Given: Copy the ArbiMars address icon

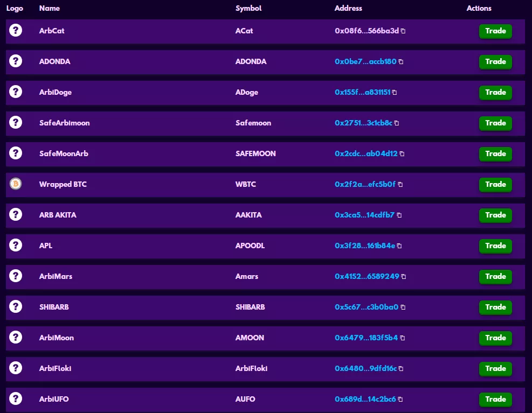Looking at the screenshot, I should pos(404,277).
